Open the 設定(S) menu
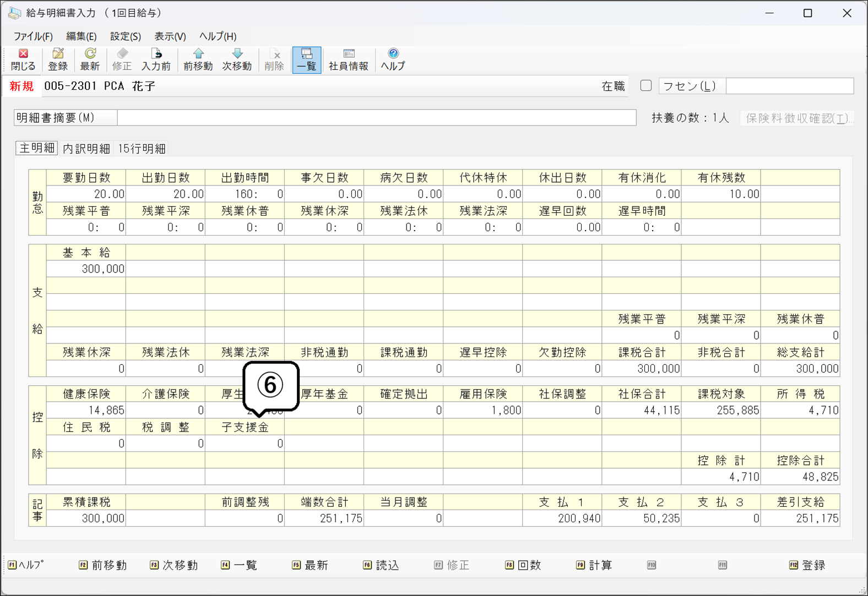The width and height of the screenshot is (868, 596). point(125,36)
